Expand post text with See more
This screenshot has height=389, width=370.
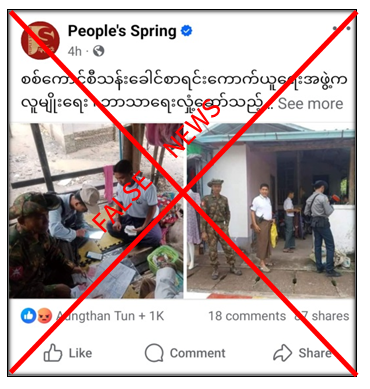tap(310, 104)
